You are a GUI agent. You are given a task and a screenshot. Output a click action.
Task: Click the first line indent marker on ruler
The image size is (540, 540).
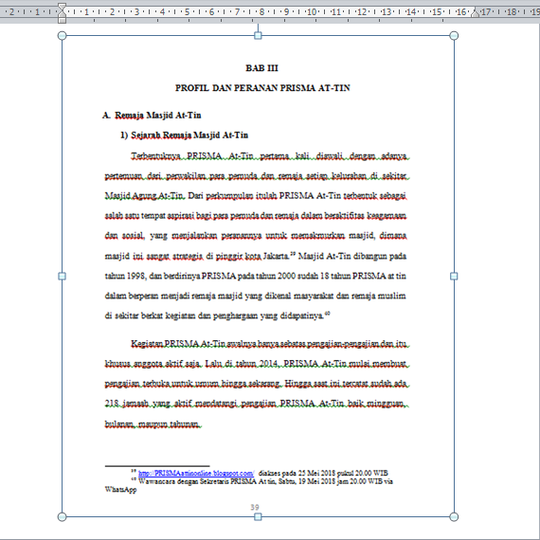62,7
